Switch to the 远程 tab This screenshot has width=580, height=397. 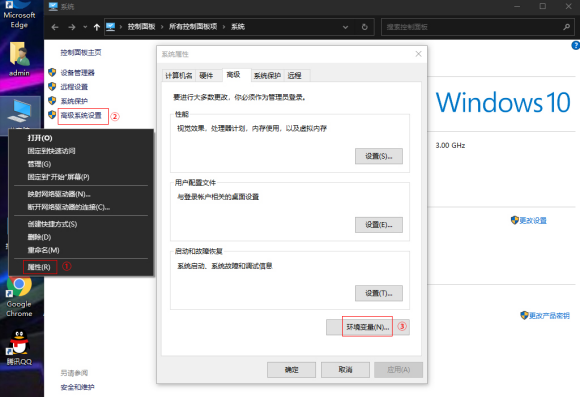click(297, 76)
